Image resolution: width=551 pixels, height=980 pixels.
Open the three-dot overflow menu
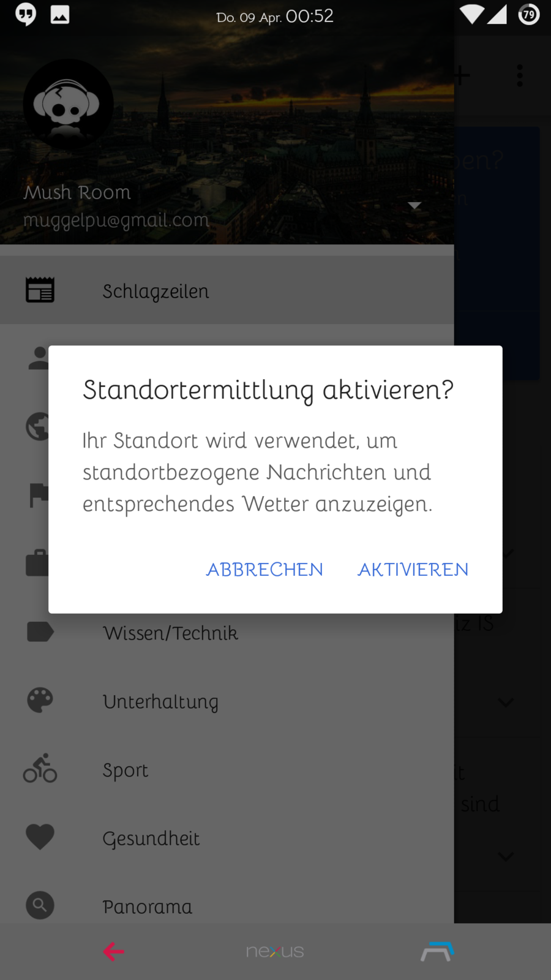point(520,76)
